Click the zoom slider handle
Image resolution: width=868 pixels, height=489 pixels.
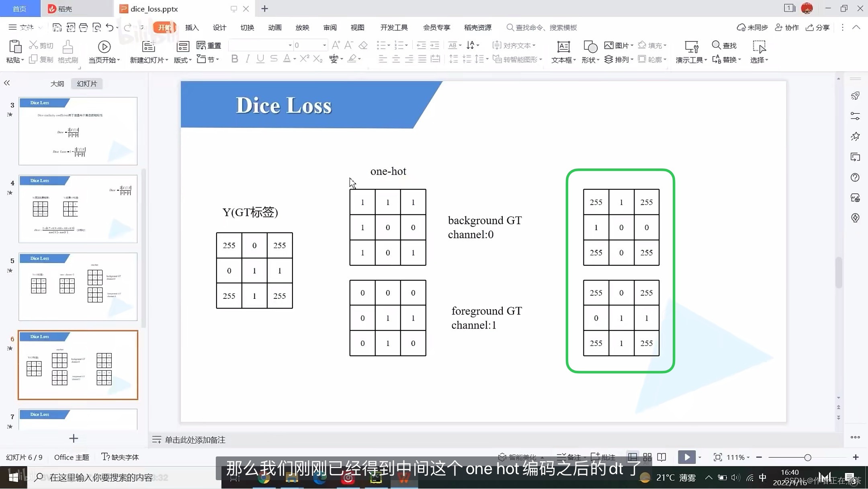(808, 457)
